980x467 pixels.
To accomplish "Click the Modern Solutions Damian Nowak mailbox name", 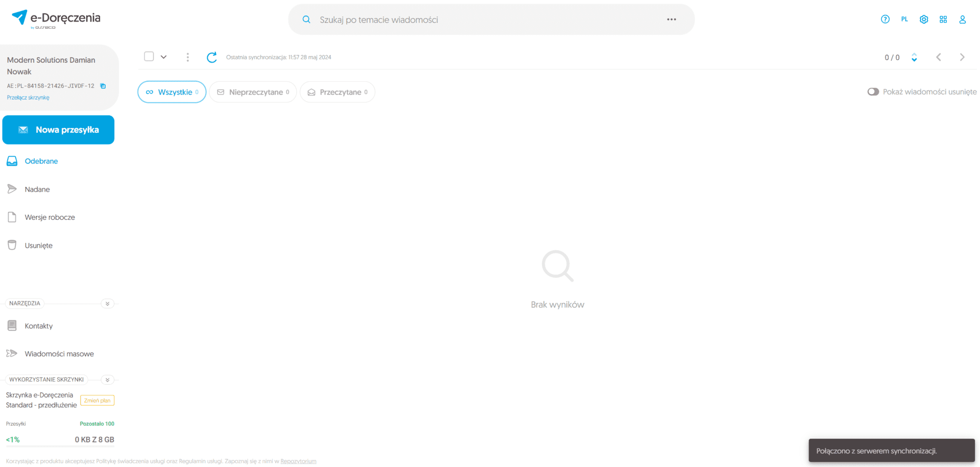I will [x=51, y=66].
